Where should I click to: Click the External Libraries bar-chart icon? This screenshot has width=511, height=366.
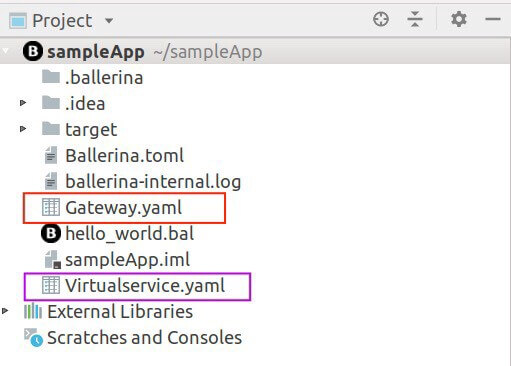click(x=33, y=311)
